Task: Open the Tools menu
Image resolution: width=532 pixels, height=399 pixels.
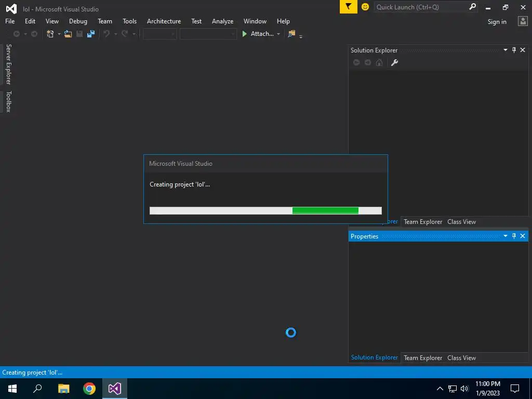Action: pos(129,21)
